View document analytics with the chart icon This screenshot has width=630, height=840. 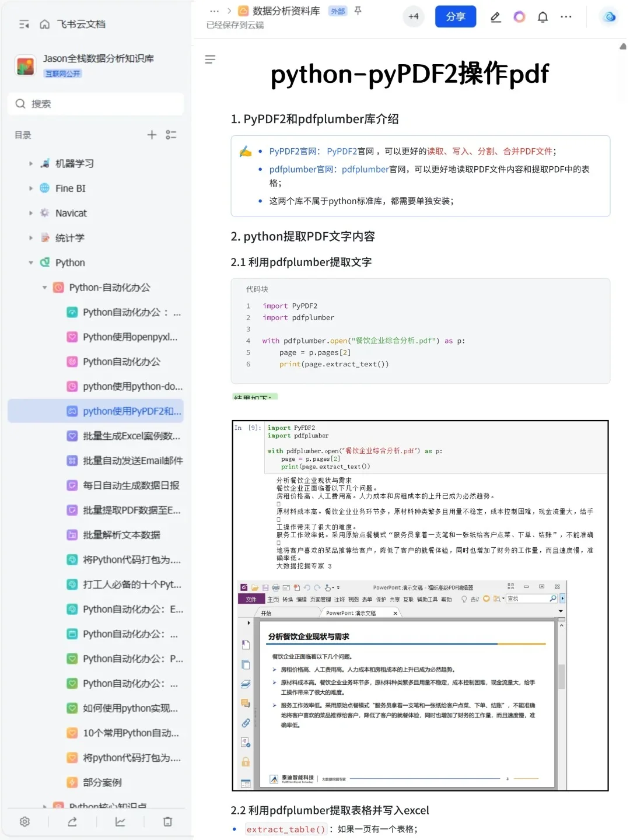120,821
